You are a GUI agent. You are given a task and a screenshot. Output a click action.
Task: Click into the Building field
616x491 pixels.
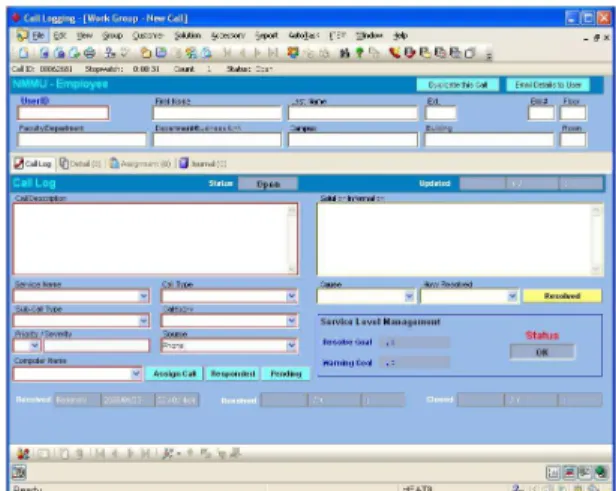[489, 140]
